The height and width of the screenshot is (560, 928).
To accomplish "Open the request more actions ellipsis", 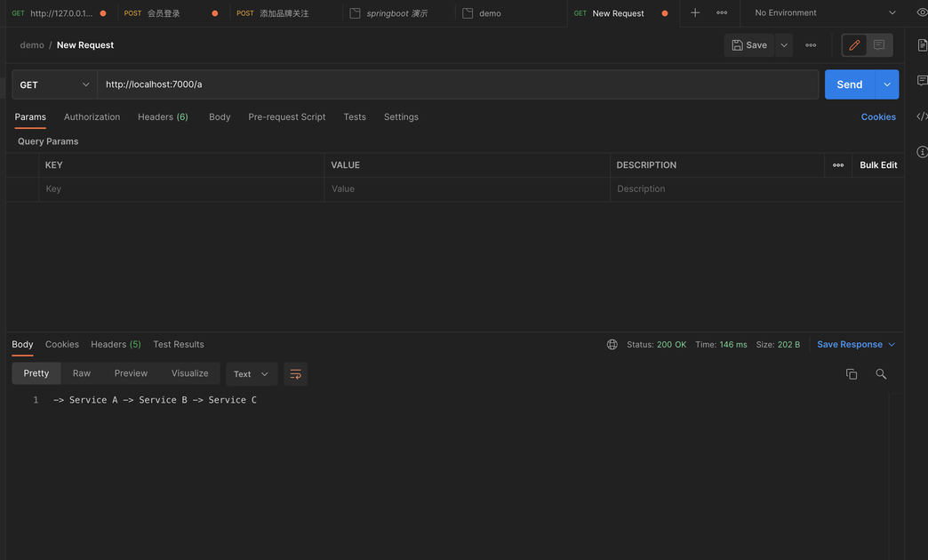I will pyautogui.click(x=811, y=45).
